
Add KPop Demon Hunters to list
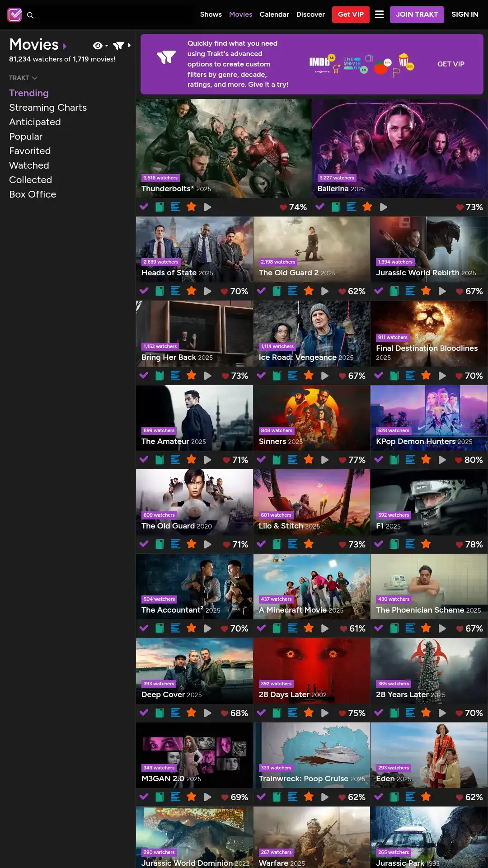[410, 460]
